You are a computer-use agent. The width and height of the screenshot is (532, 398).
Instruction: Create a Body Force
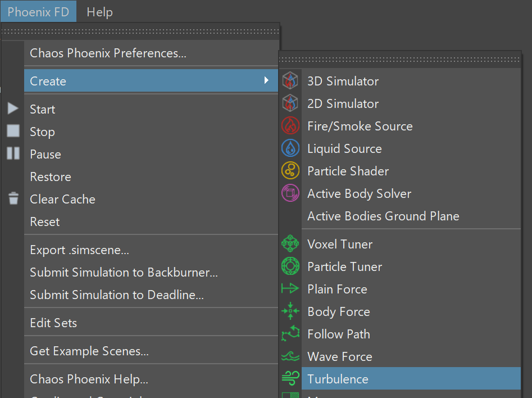[x=411, y=311]
